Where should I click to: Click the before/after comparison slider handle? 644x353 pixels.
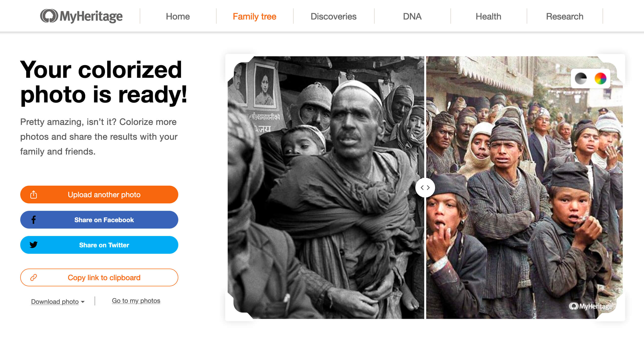click(425, 188)
